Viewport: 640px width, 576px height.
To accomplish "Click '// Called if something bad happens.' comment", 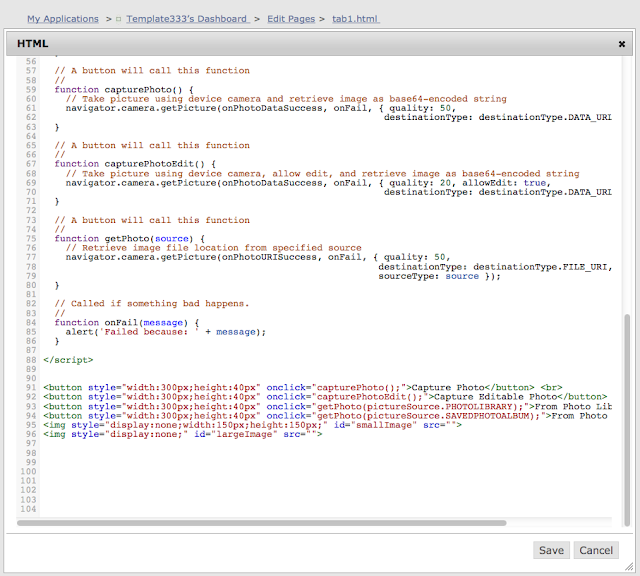I will [x=152, y=303].
